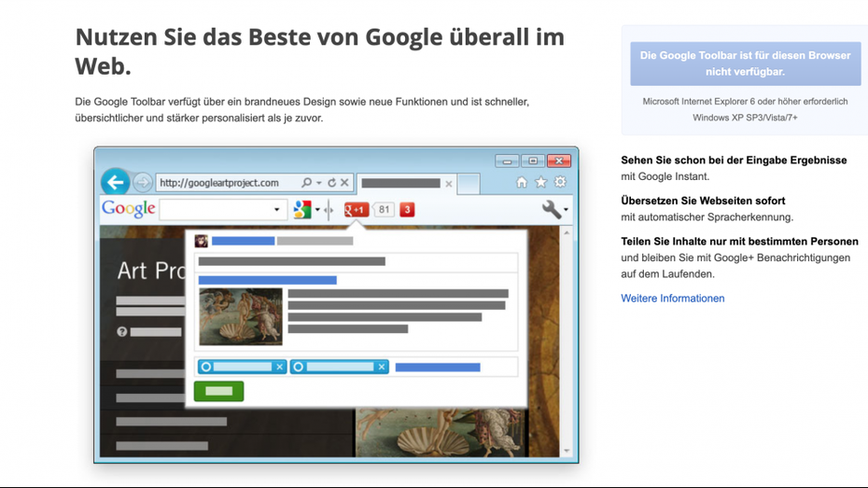Click the blue browser back arrow
The width and height of the screenshot is (868, 488).
click(x=115, y=182)
